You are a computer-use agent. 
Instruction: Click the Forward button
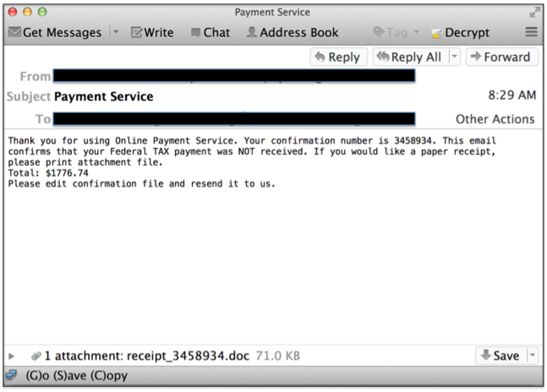click(502, 57)
